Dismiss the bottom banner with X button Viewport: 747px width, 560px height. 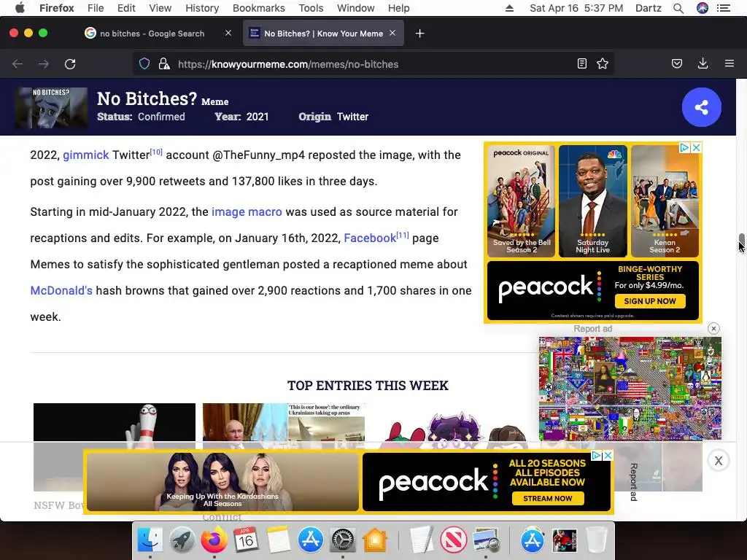point(719,461)
